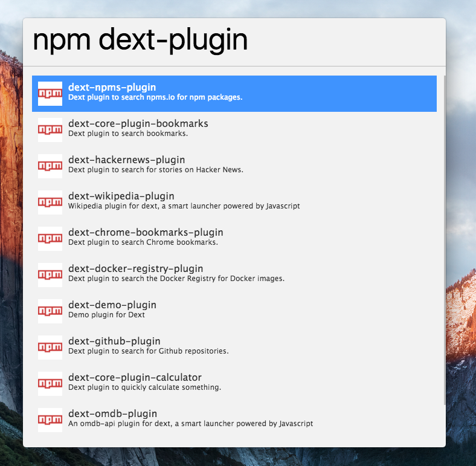The image size is (476, 466).
Task: Select the dext-github-plugin title
Action: click(114, 341)
